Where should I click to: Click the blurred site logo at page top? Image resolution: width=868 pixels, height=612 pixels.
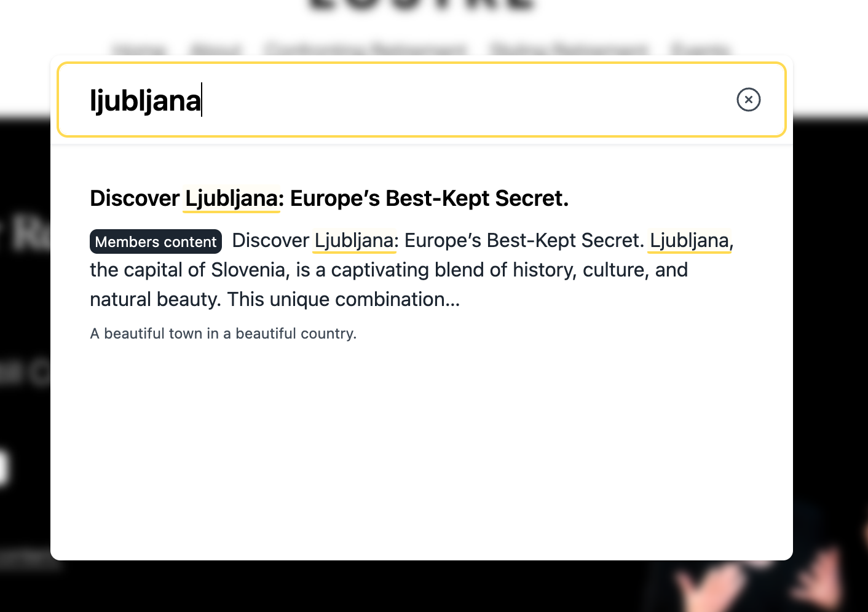422,6
